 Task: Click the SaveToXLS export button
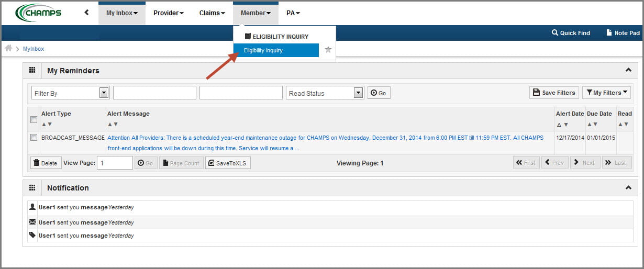pyautogui.click(x=228, y=163)
